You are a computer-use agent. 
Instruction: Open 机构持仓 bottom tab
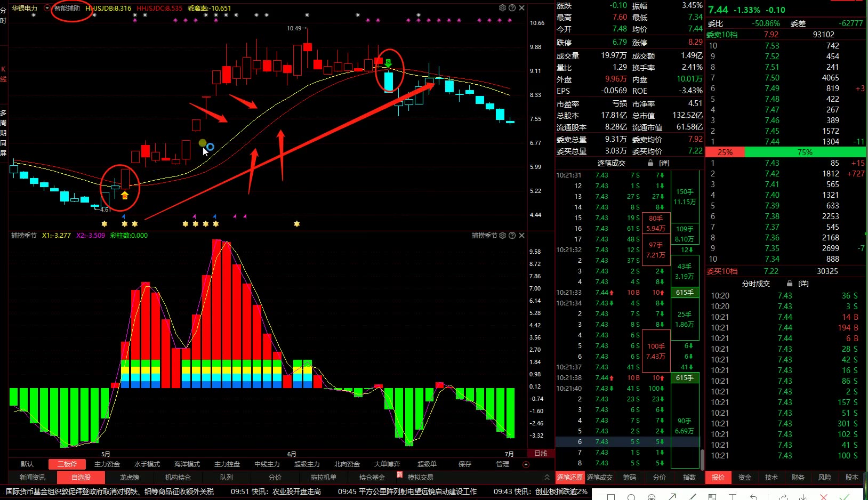[x=178, y=477]
